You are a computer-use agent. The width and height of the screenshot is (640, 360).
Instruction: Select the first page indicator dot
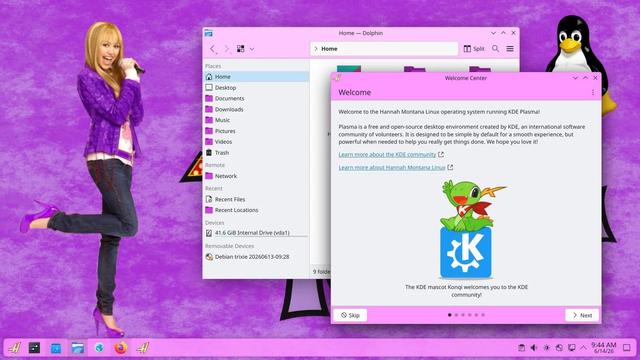[x=450, y=315]
